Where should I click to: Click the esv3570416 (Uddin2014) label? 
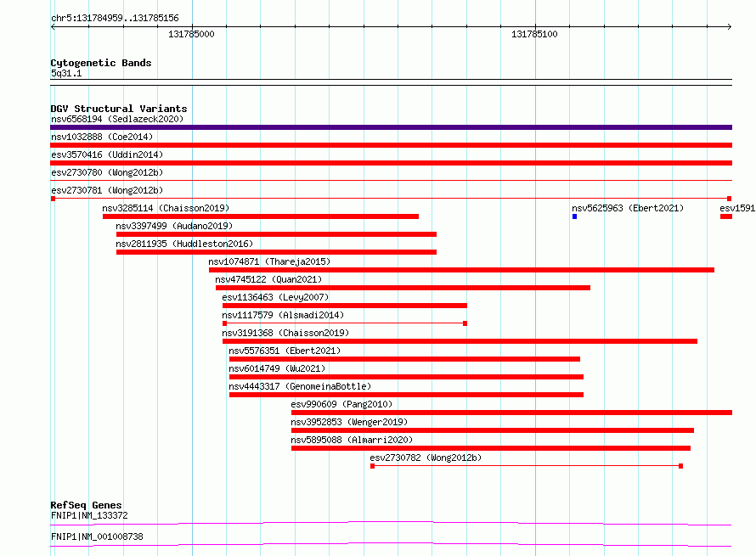pos(107,154)
